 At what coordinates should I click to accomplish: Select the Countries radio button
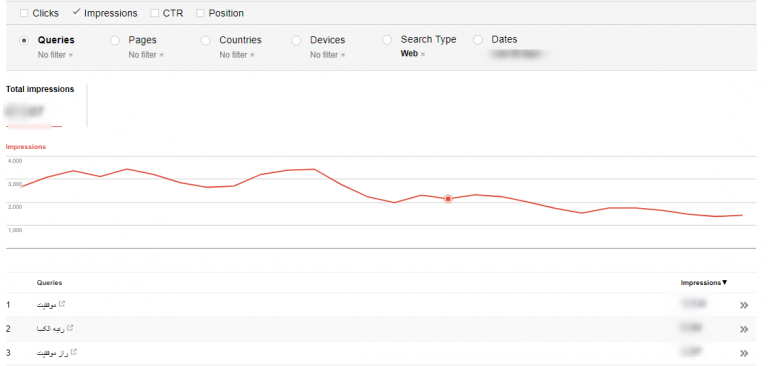[x=206, y=41]
